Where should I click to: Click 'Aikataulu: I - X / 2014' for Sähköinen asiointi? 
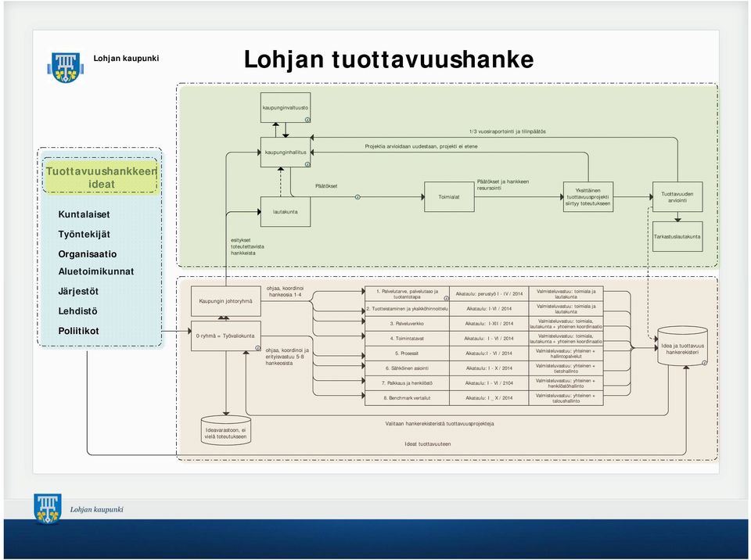click(x=489, y=368)
